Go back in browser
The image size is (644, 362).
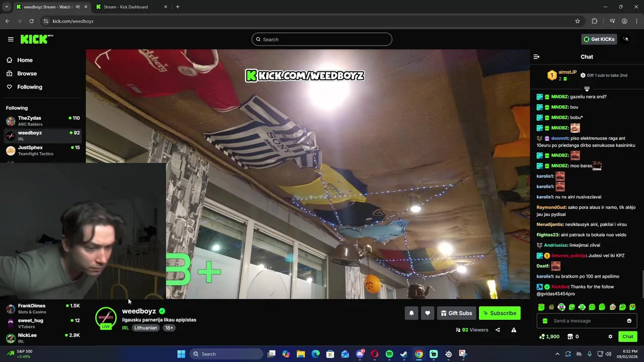(7, 21)
